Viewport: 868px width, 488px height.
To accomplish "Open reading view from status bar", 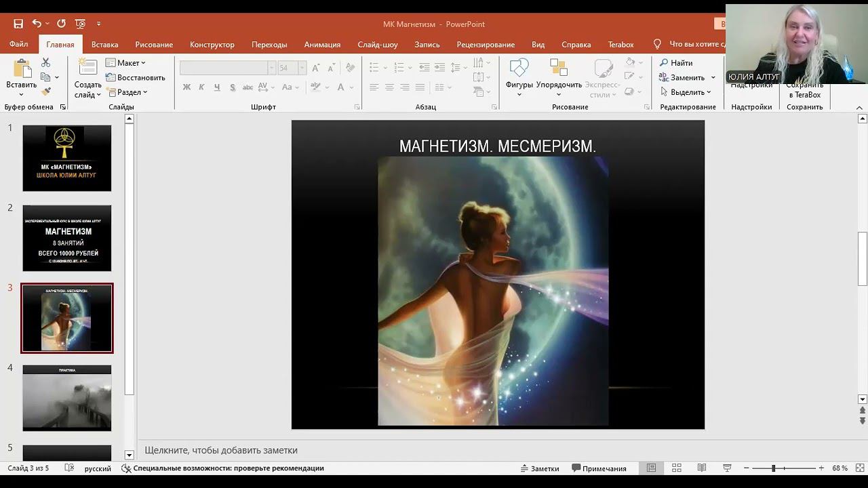I will [702, 468].
